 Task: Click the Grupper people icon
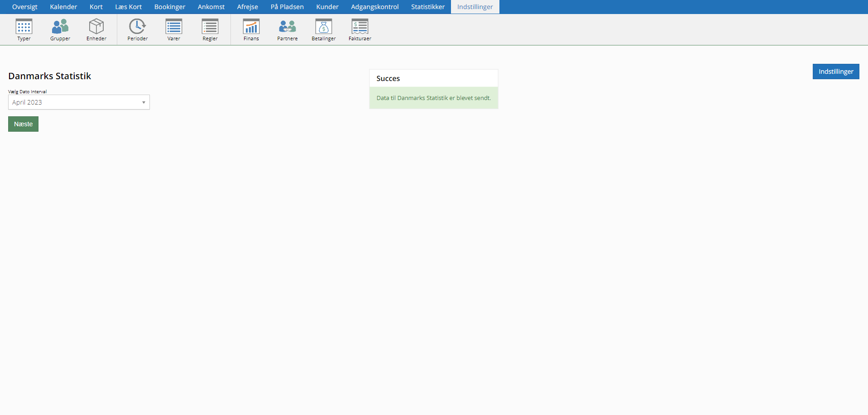point(60,27)
